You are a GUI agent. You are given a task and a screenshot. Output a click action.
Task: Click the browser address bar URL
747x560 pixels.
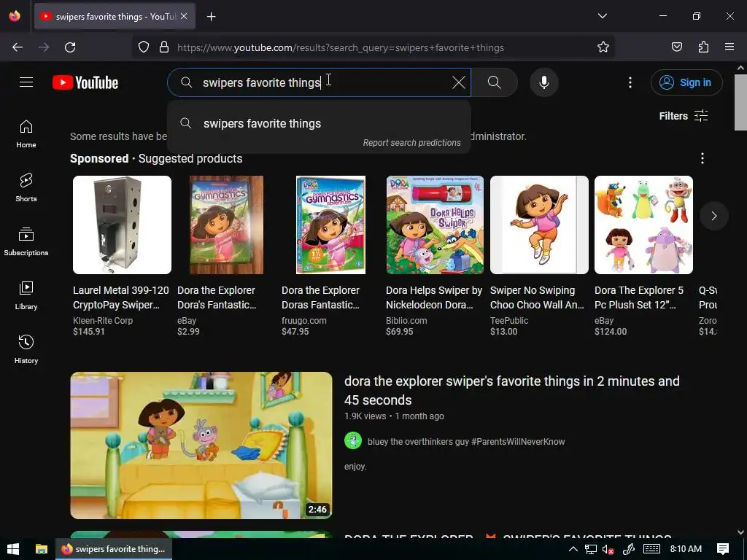coord(341,47)
